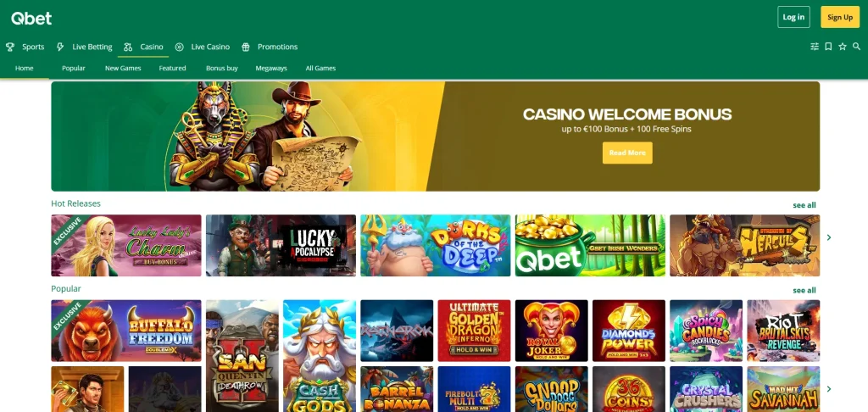Click Read More on welcome bonus banner
Viewport: 868px width, 412px height.
(x=627, y=153)
